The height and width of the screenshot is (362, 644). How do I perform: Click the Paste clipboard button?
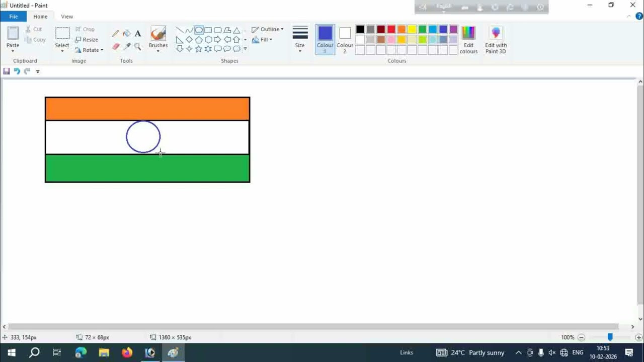(13, 36)
